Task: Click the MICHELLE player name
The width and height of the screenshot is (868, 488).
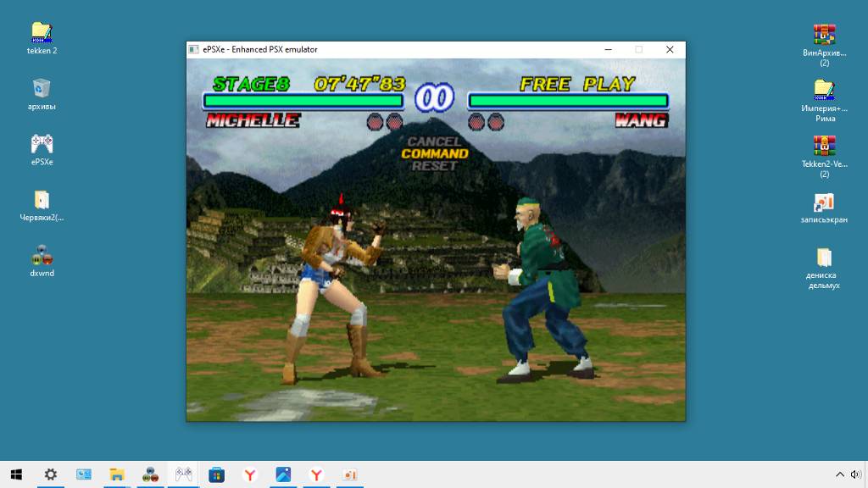Action: tap(253, 120)
